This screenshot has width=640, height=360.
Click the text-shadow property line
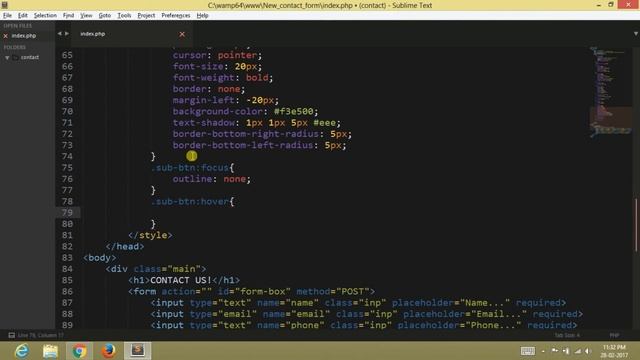[256, 123]
